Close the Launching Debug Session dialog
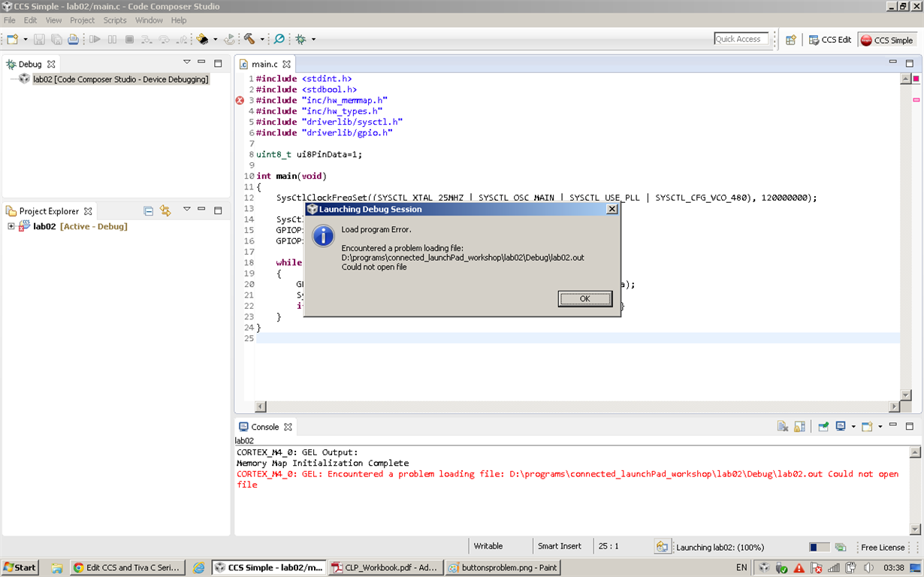924x577 pixels. point(612,209)
